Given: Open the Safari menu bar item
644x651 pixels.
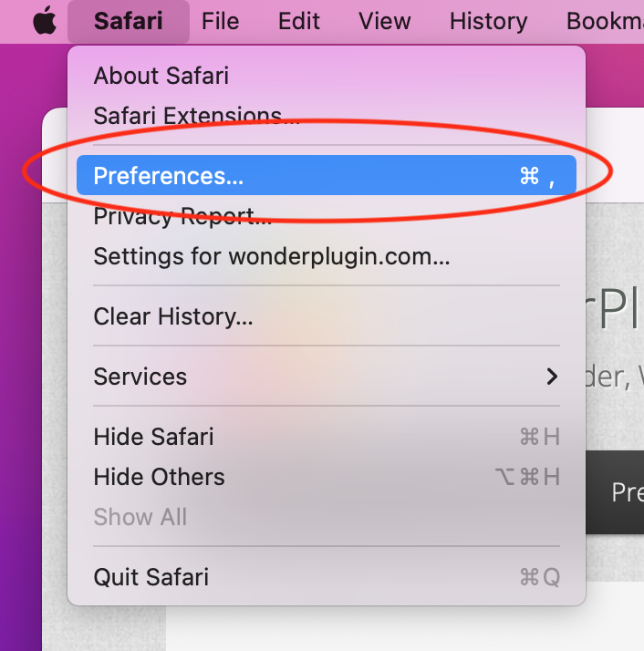Looking at the screenshot, I should [x=128, y=21].
